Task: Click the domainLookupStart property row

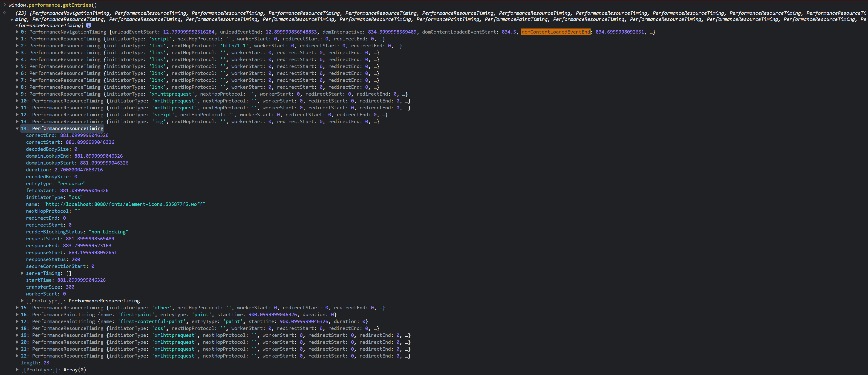Action: click(77, 163)
